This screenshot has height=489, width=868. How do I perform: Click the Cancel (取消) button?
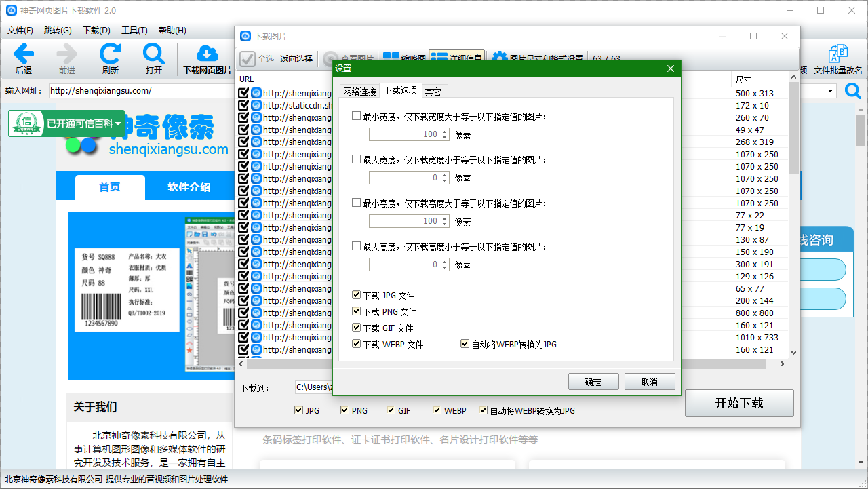[x=650, y=382]
